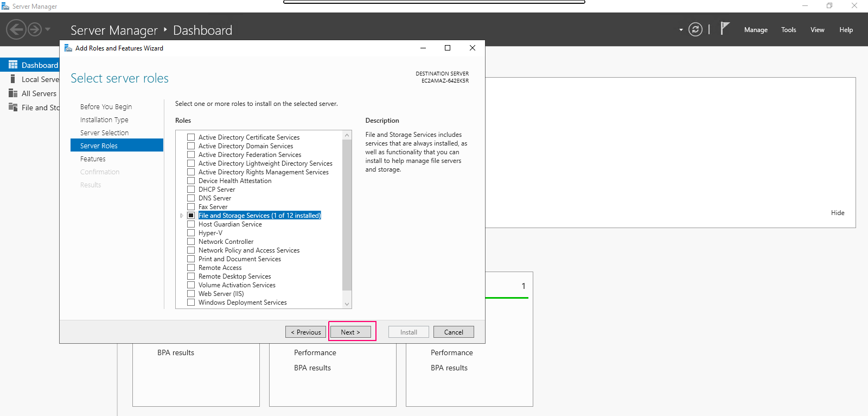Viewport: 868px width, 416px height.
Task: Open the Help menu
Action: pyautogui.click(x=846, y=30)
